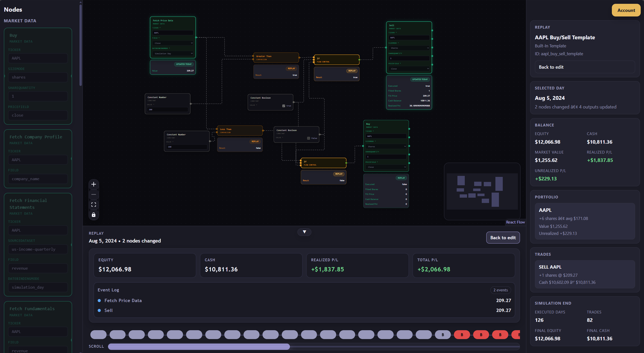644x353 pixels.
Task: Select the Sell event log entry
Action: pos(108,310)
